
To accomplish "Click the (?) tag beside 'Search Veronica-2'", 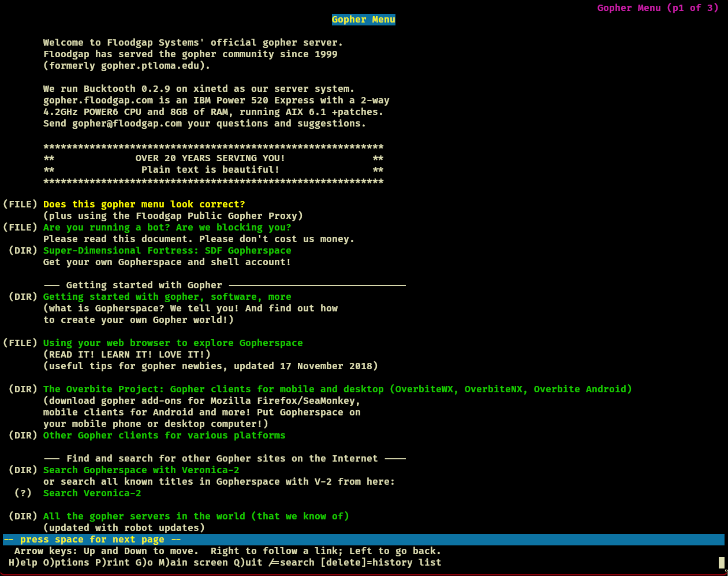I will coord(23,493).
